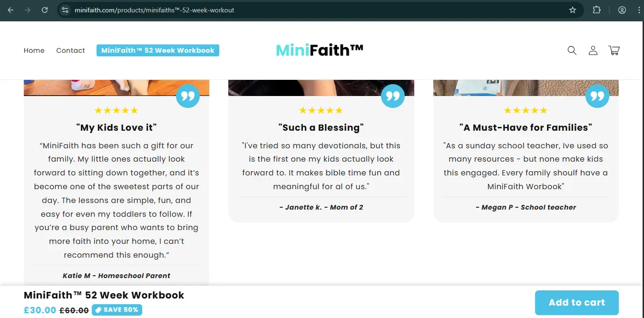Open the shopping cart icon
The width and height of the screenshot is (644, 318).
pyautogui.click(x=614, y=50)
